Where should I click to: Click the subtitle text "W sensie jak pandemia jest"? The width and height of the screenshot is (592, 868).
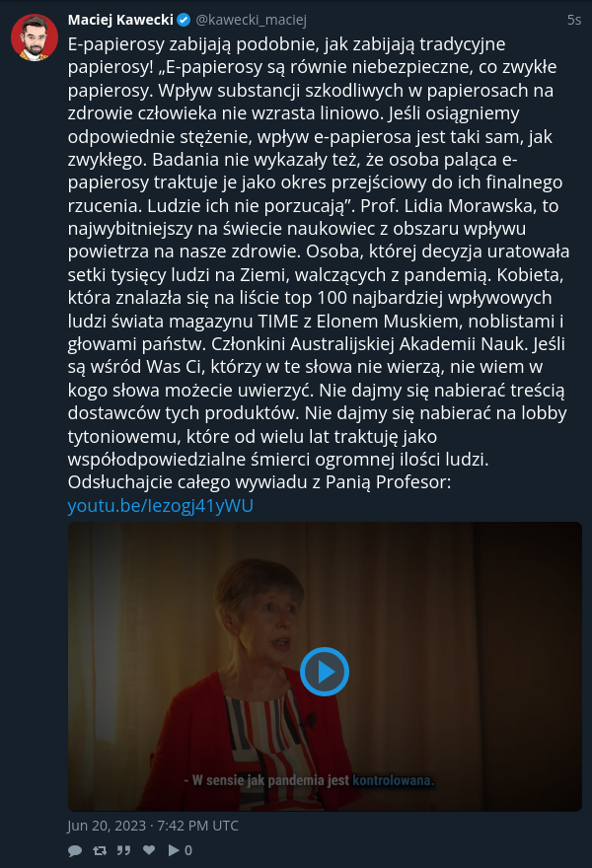[x=270, y=780]
